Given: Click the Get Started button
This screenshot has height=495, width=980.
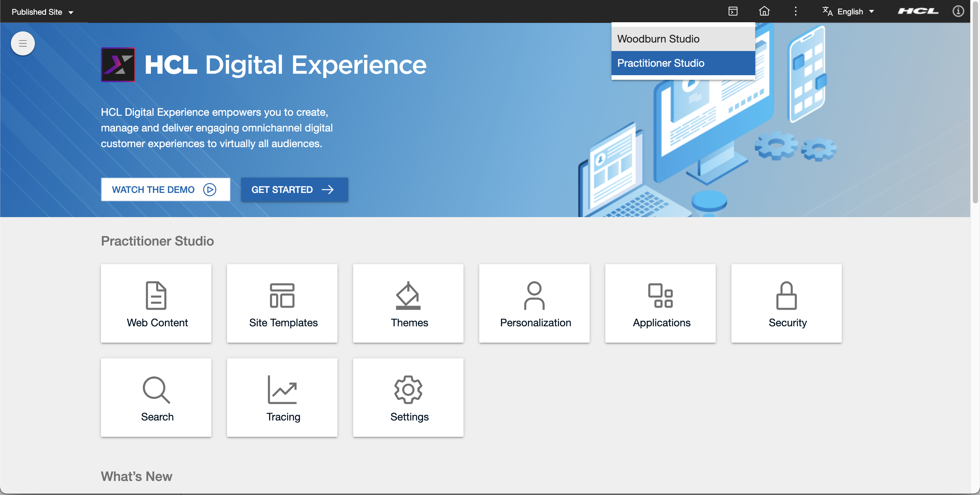Looking at the screenshot, I should coord(294,189).
